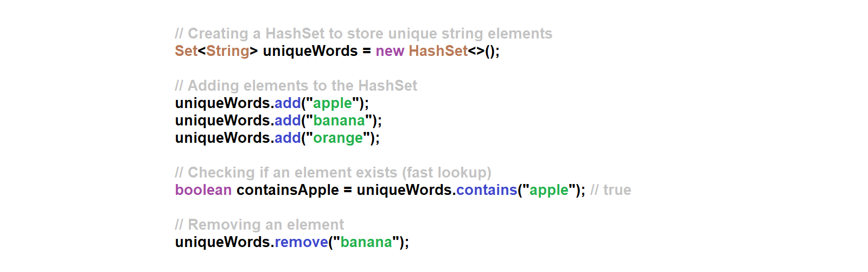The image size is (868, 272).
Task: Click the "add" method before "apple"
Action: point(288,103)
